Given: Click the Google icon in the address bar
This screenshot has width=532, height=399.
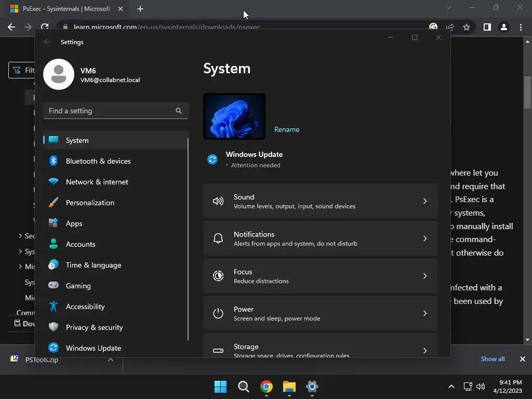Looking at the screenshot, I should pos(433,27).
